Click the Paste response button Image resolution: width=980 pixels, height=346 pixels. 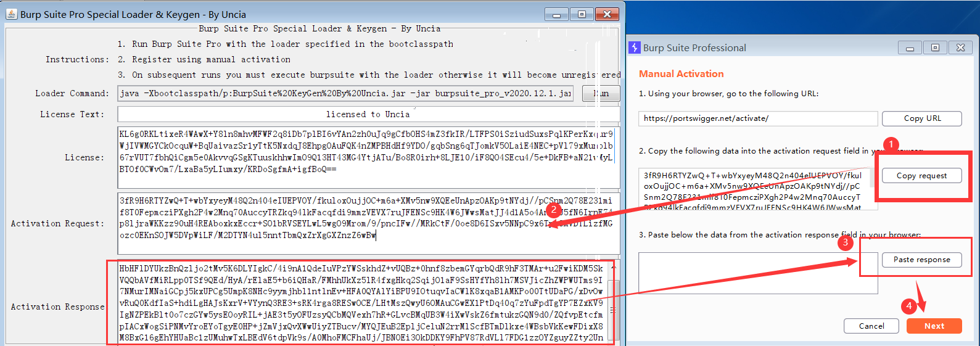[921, 260]
